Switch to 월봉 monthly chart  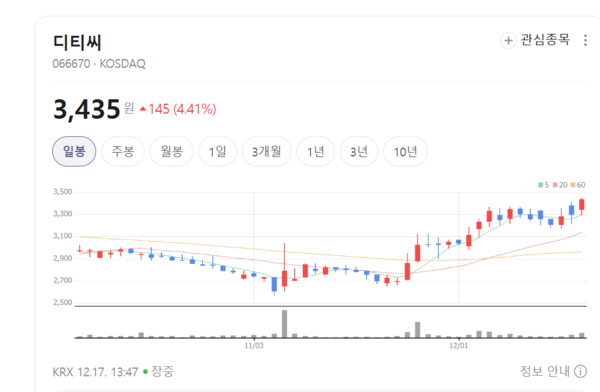click(171, 152)
